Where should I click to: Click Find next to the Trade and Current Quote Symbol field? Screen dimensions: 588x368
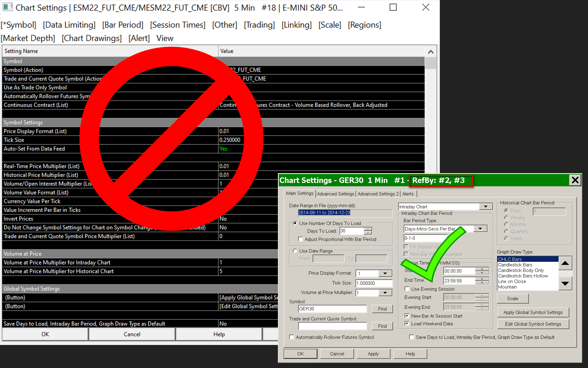(382, 326)
